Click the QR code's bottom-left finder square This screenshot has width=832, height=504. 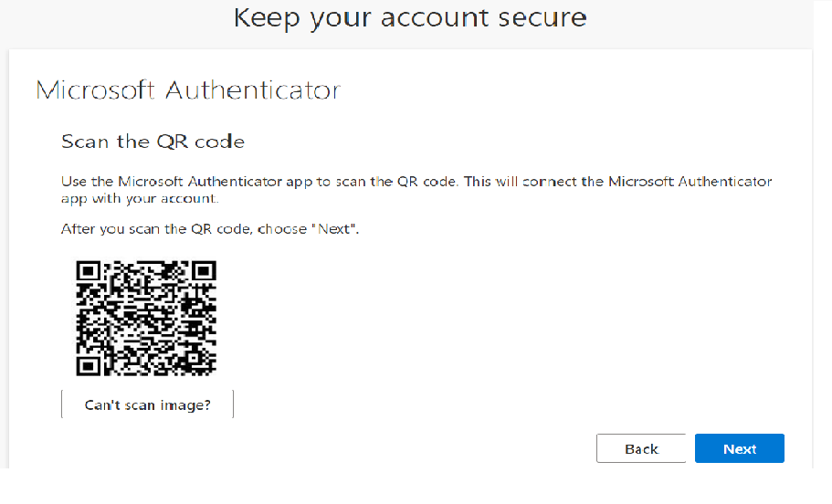pyautogui.click(x=88, y=365)
